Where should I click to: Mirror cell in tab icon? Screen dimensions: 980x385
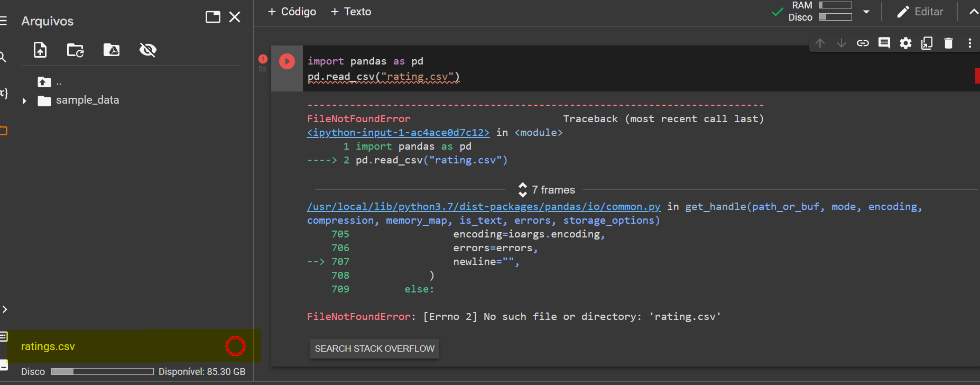(927, 43)
